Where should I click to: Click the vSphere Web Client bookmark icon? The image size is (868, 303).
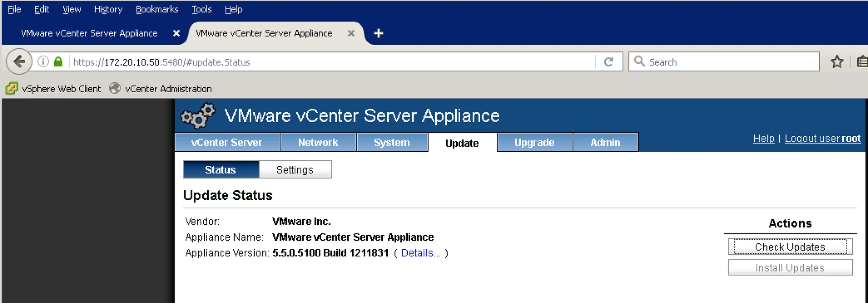click(x=11, y=88)
